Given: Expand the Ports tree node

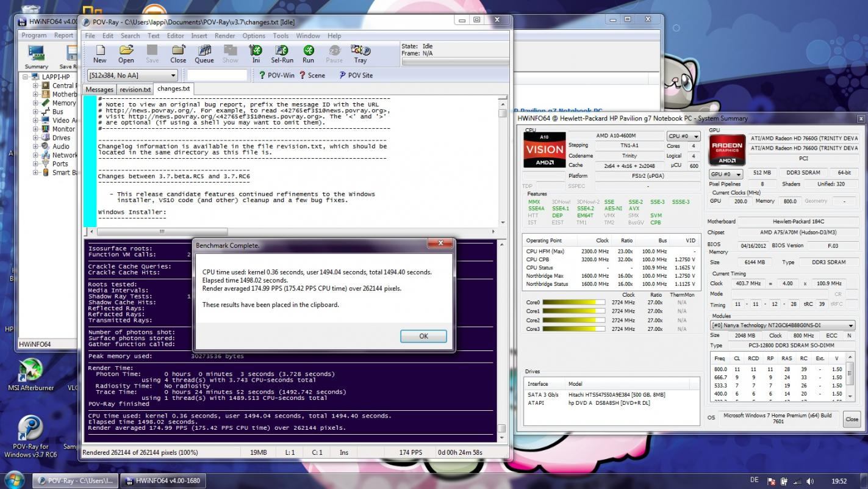Looking at the screenshot, I should click(36, 164).
